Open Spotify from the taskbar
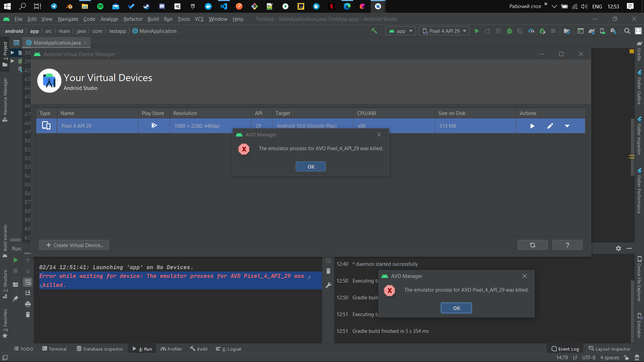Viewport: 644px width, 362px height. click(100, 6)
